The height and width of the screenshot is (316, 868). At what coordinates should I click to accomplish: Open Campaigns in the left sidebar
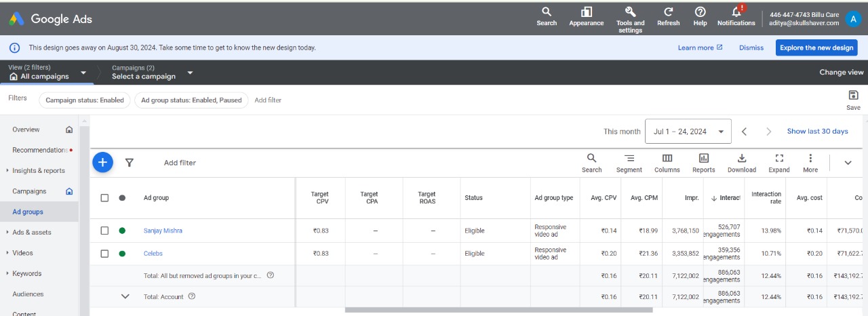29,191
